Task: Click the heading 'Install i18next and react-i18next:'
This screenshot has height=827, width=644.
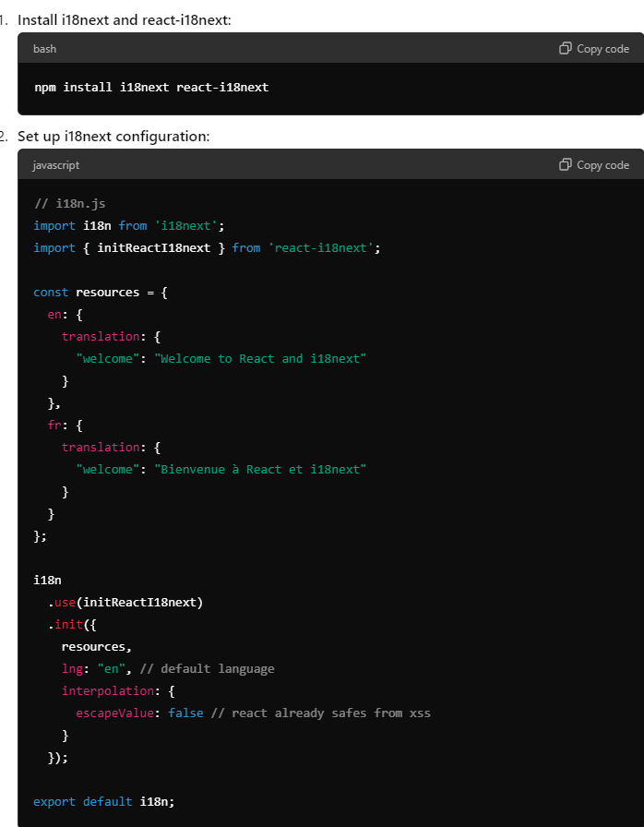Action: pyautogui.click(x=125, y=20)
